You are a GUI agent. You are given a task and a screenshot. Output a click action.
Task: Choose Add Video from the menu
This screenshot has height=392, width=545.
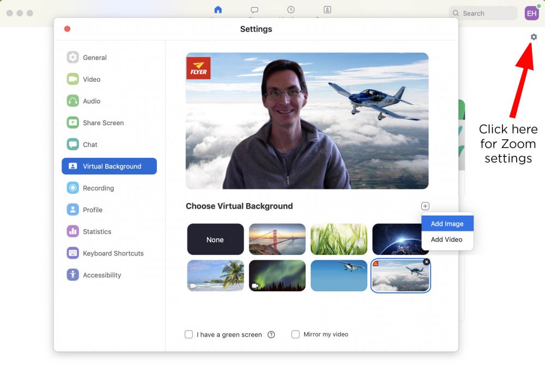447,240
